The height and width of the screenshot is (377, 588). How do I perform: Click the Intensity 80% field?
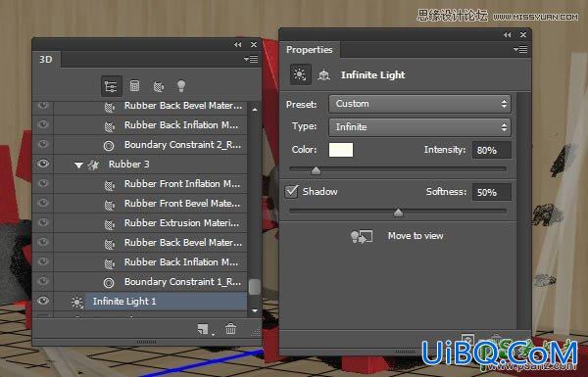tap(492, 150)
